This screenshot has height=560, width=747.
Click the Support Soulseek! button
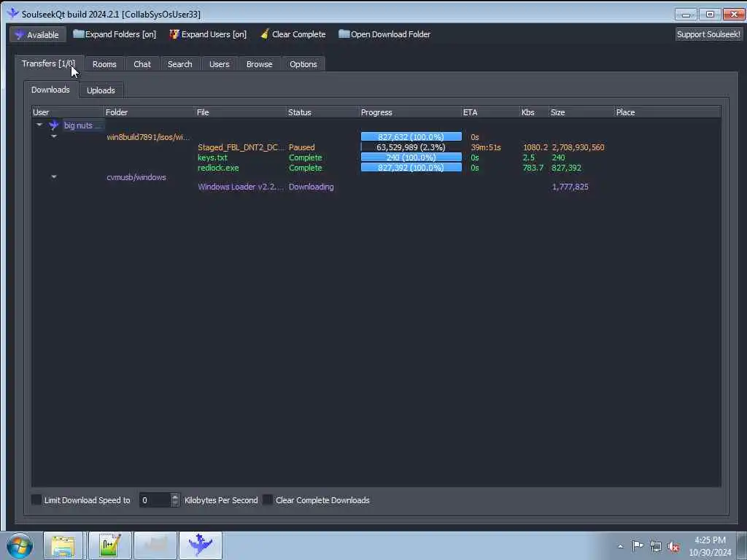(708, 34)
